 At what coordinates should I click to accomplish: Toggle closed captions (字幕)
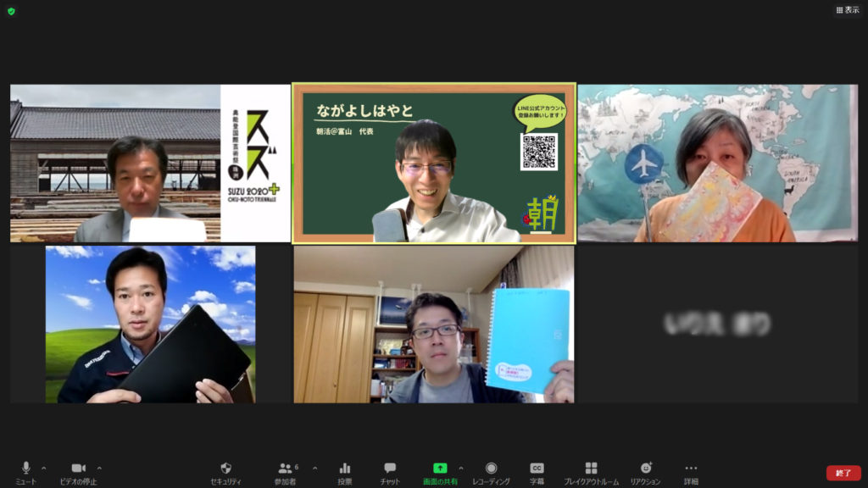click(537, 469)
